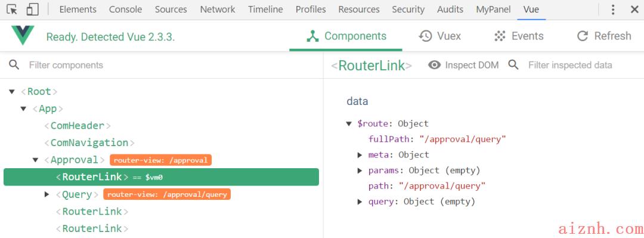Image resolution: width=644 pixels, height=238 pixels.
Task: Collapse the $route object data
Action: click(x=349, y=123)
